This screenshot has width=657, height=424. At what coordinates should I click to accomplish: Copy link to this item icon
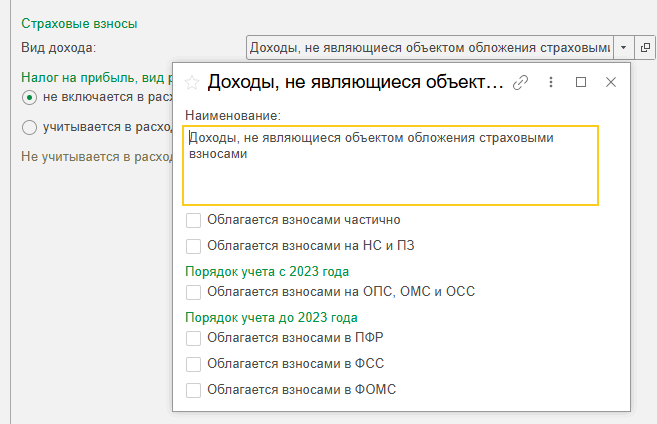[520, 83]
